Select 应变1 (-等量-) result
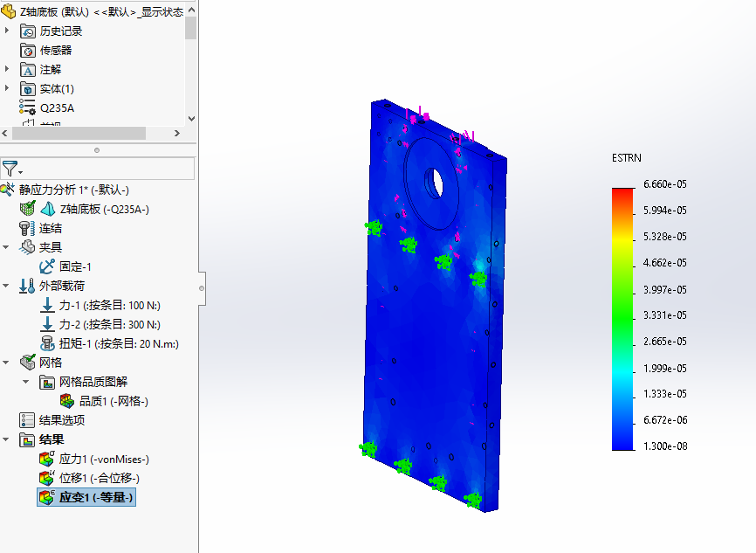This screenshot has height=553, width=756. (96, 497)
